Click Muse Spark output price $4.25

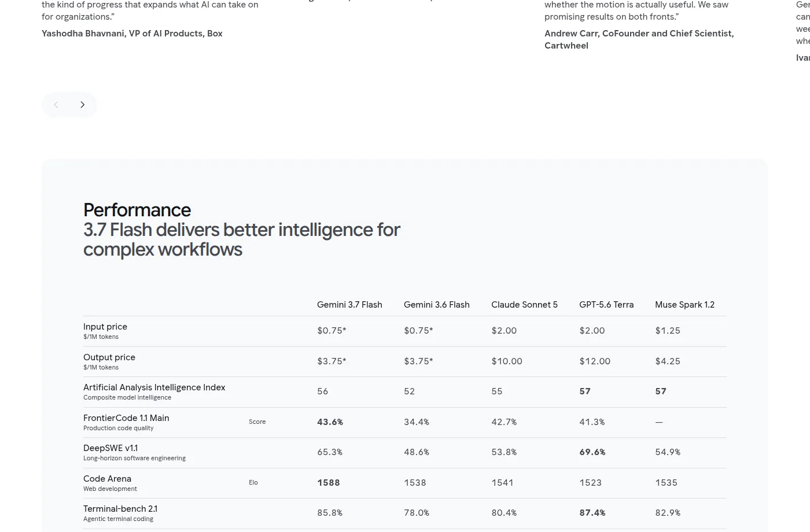click(x=668, y=361)
